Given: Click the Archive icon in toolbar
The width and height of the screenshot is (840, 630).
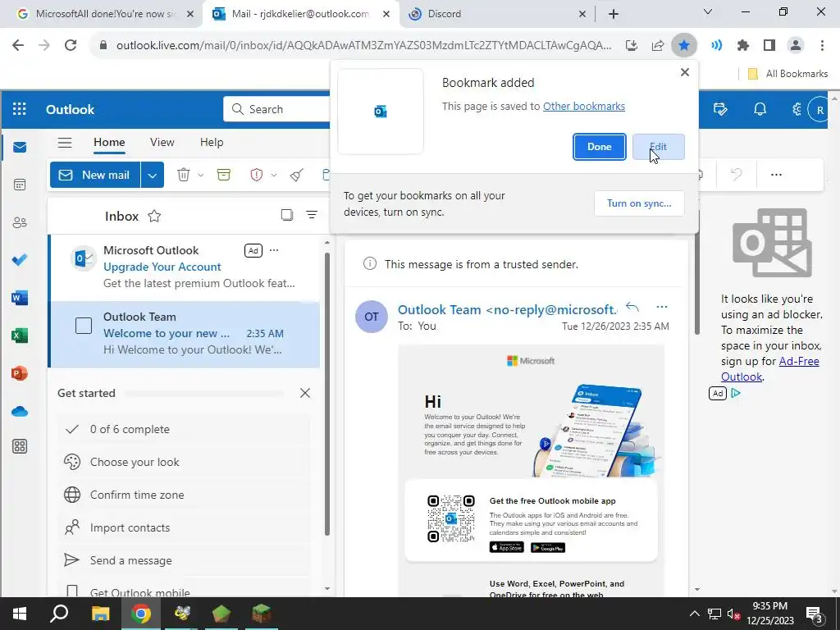Looking at the screenshot, I should click(223, 175).
